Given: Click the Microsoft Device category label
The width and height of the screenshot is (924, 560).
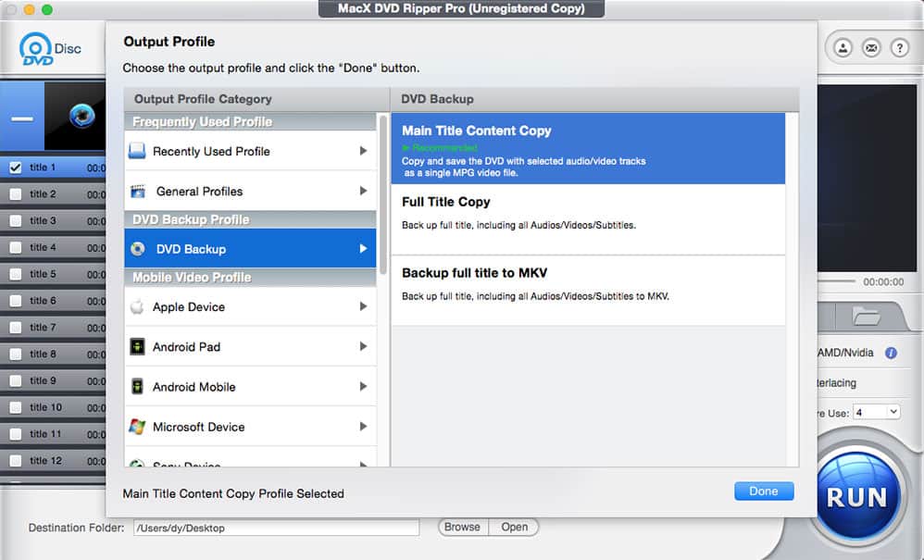Looking at the screenshot, I should point(198,427).
